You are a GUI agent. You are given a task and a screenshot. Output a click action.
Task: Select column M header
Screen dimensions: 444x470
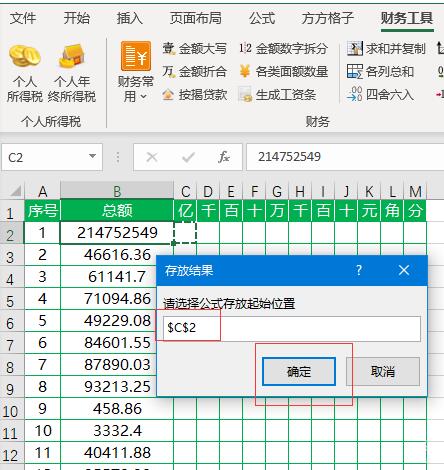(x=415, y=191)
